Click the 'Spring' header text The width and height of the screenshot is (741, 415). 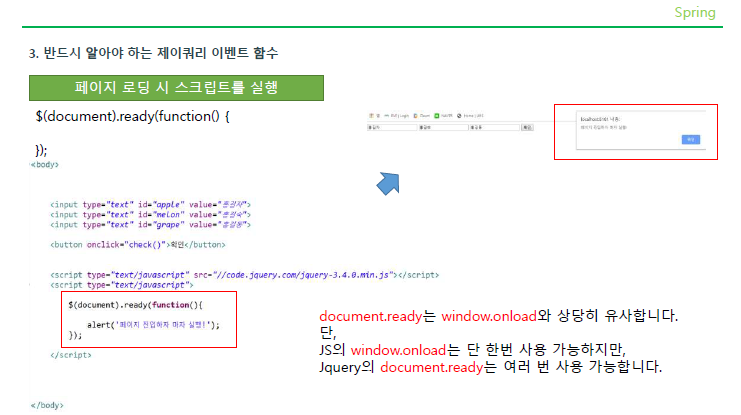pos(695,12)
